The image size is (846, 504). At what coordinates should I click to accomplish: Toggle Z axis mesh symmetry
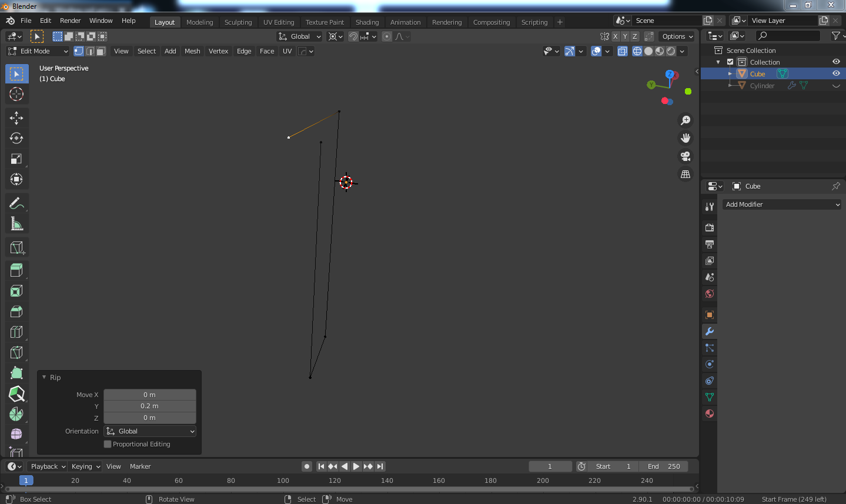click(634, 36)
